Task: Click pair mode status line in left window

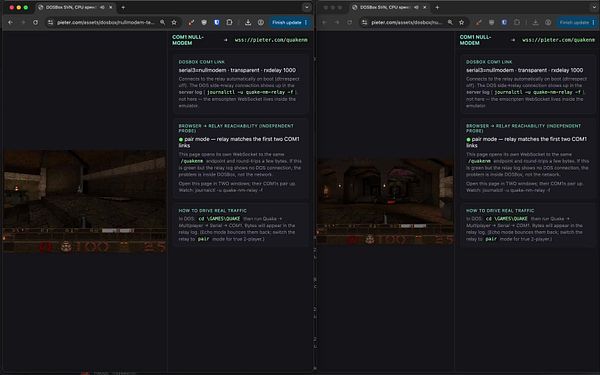Action: coord(239,142)
